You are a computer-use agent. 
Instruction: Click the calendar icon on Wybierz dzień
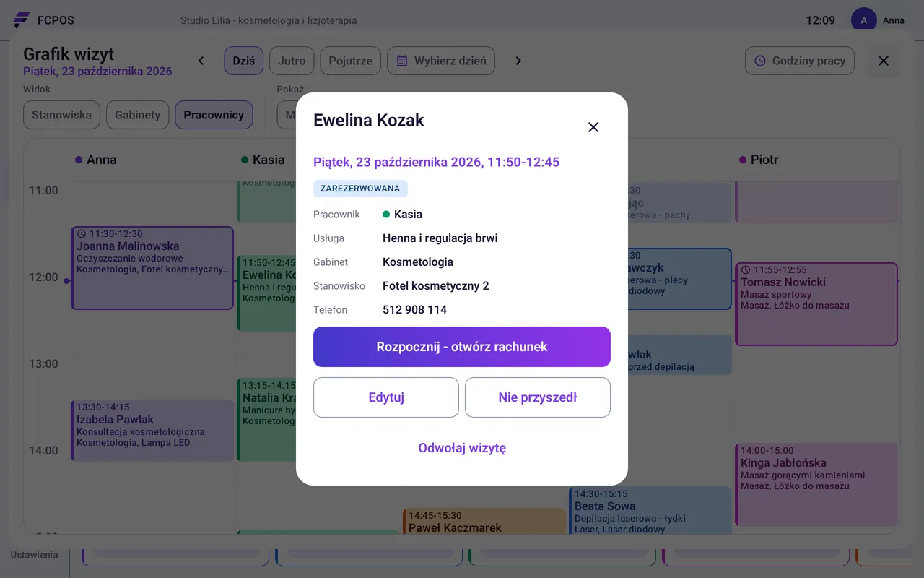tap(403, 61)
